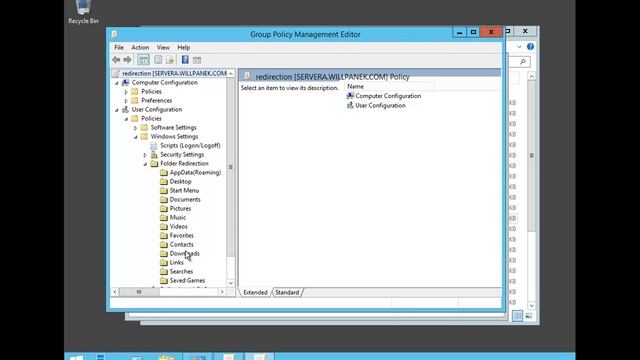
Task: Click the Windows Start button on taskbar
Action: 76,357
